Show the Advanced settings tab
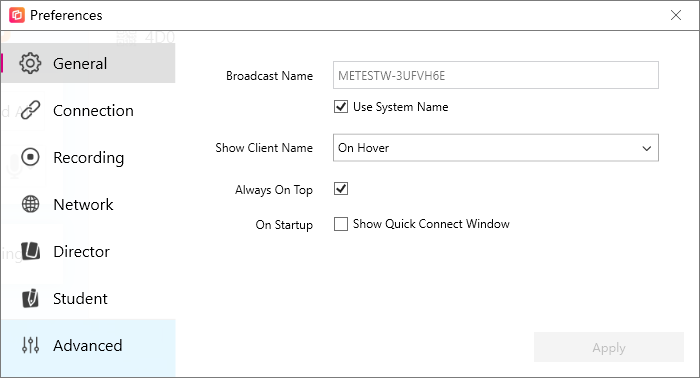This screenshot has height=378, width=700. tap(88, 347)
